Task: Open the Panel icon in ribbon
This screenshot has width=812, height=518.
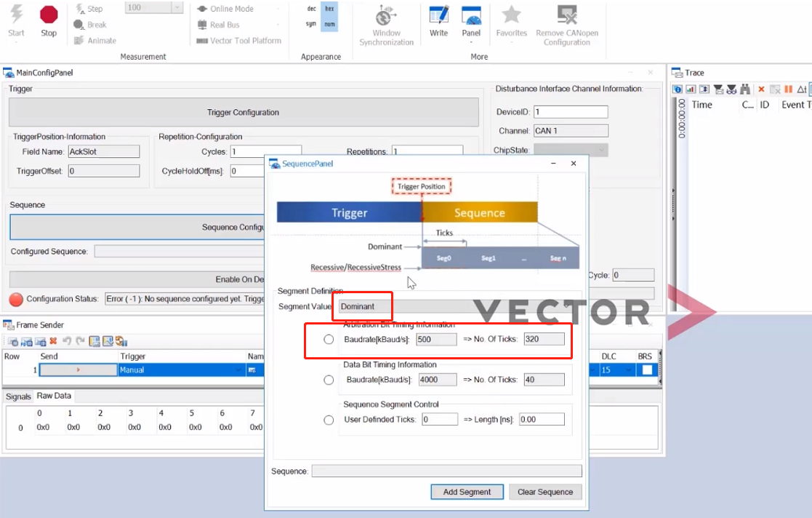Action: (x=471, y=15)
